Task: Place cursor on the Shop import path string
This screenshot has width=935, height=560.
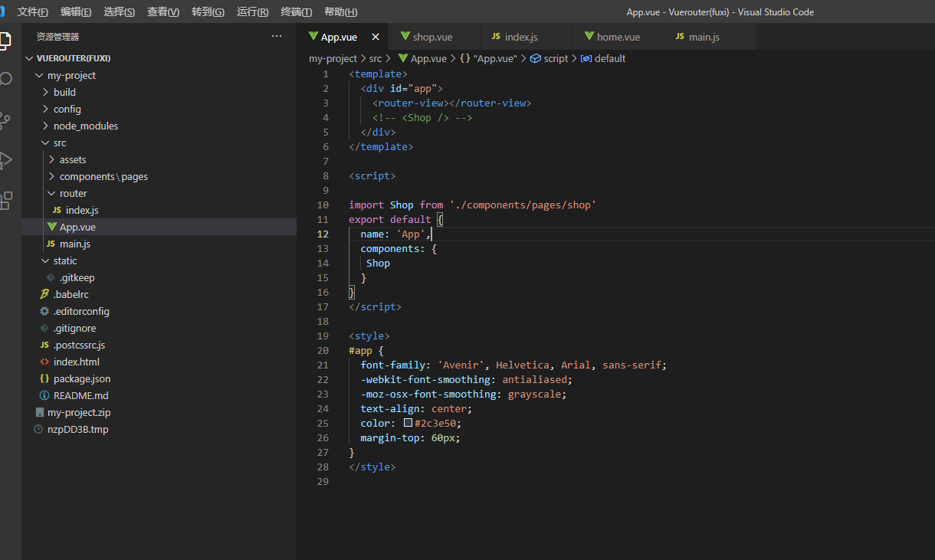Action: click(x=523, y=205)
